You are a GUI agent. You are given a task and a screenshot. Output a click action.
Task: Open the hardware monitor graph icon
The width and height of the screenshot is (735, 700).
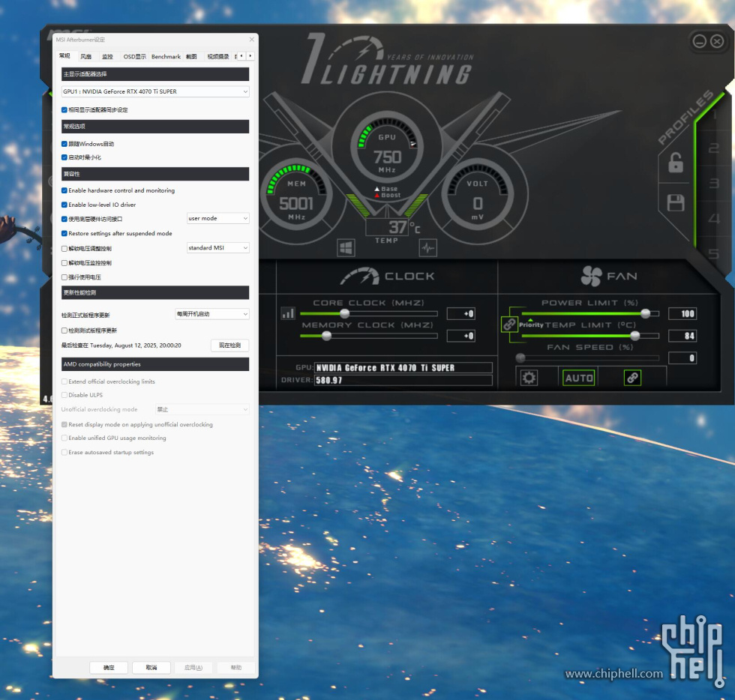(427, 247)
